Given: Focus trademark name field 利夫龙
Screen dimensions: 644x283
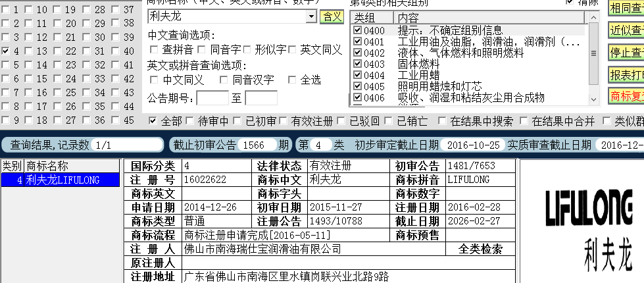Looking at the screenshot, I should pos(227,17).
